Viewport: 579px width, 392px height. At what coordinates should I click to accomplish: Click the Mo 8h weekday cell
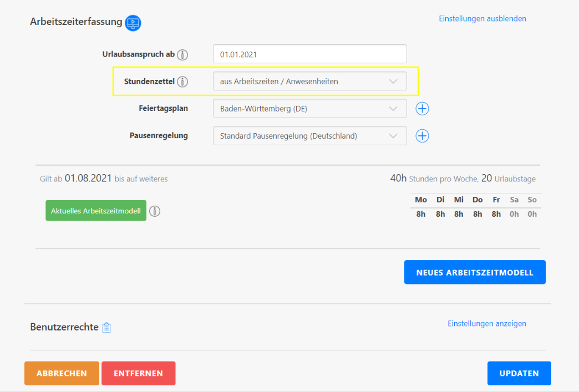[421, 214]
